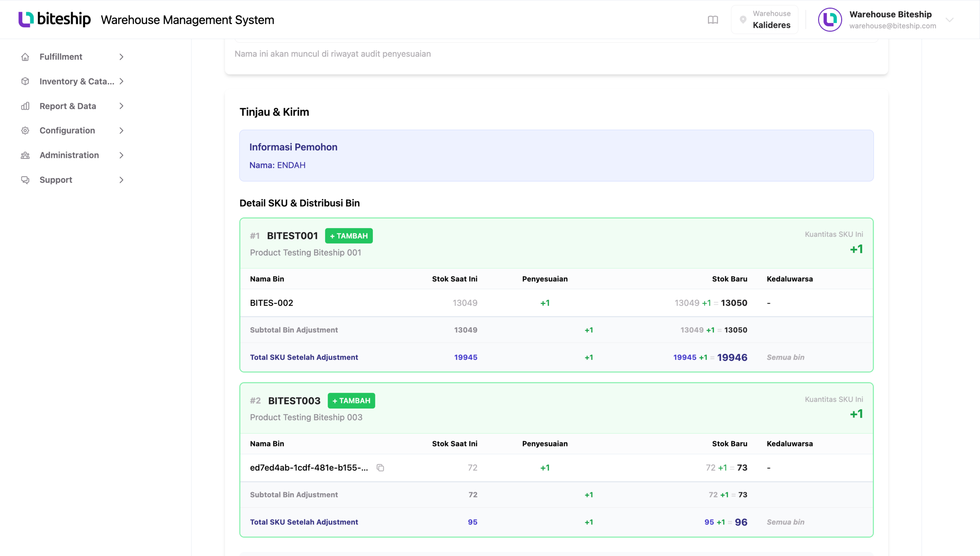Click the Report & Data chart icon
The image size is (980, 556).
[25, 106]
